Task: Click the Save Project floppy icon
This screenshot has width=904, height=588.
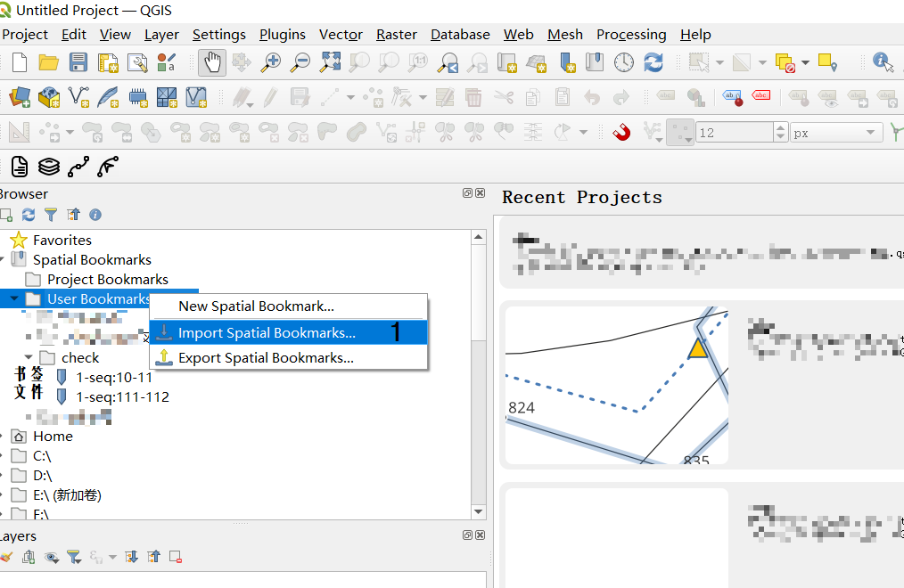Action: (78, 62)
